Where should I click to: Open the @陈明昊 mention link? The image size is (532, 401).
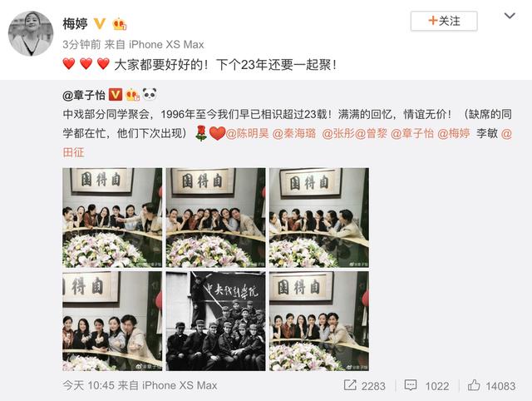tap(248, 133)
